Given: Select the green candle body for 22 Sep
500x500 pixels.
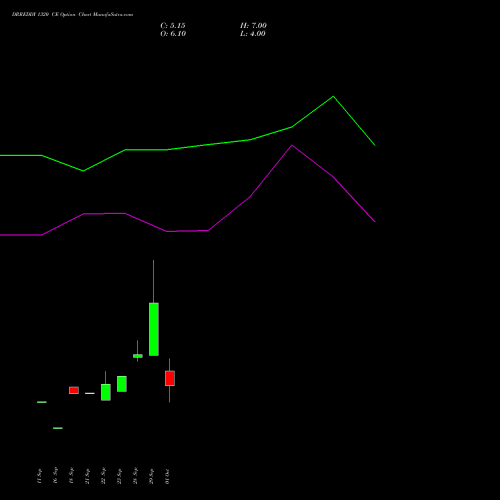Looking at the screenshot, I should 106,392.
